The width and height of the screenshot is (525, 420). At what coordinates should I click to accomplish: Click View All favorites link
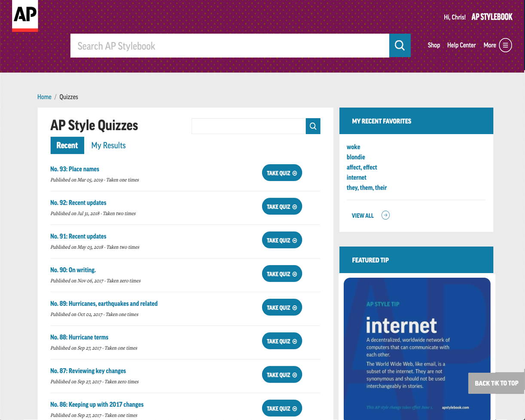click(363, 215)
